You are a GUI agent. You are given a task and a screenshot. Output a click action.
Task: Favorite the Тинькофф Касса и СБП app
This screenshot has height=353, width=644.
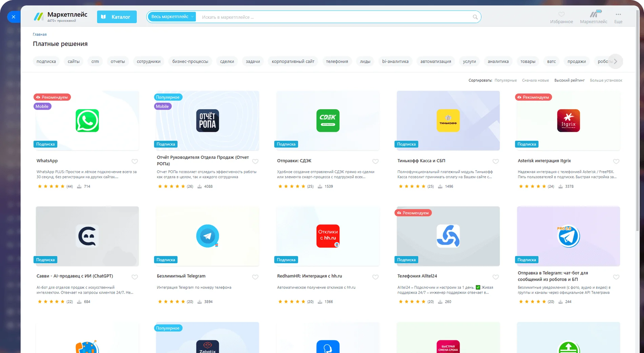pyautogui.click(x=496, y=161)
